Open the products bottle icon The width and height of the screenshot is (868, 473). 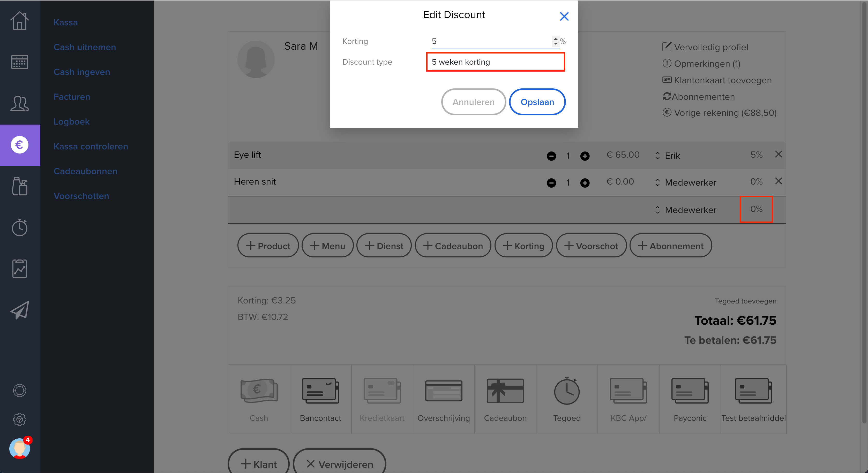pos(20,186)
